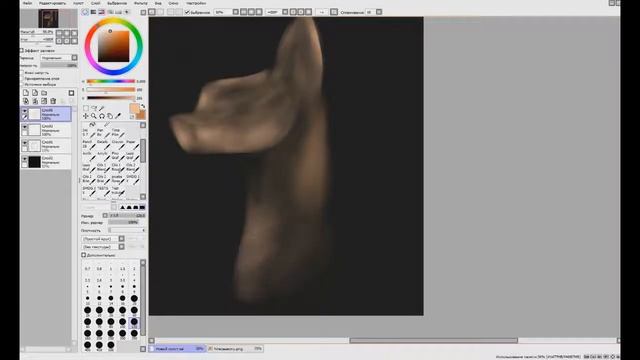Toggle the Дополнительно checkbox
Image resolution: width=640 pixels, height=360 pixels.
(84, 255)
